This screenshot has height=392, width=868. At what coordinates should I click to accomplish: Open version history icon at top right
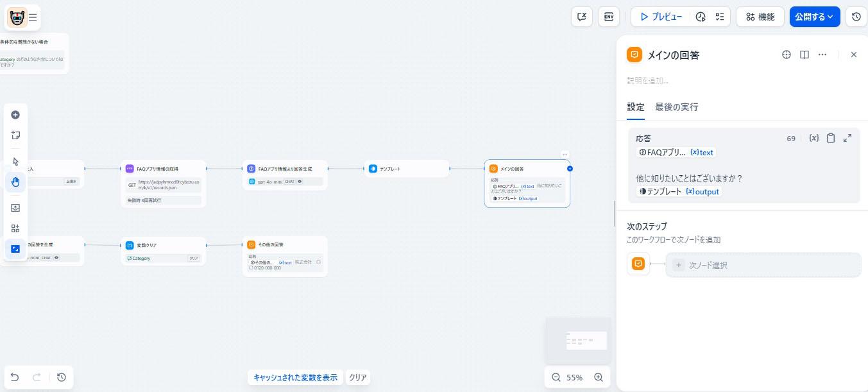(x=856, y=17)
